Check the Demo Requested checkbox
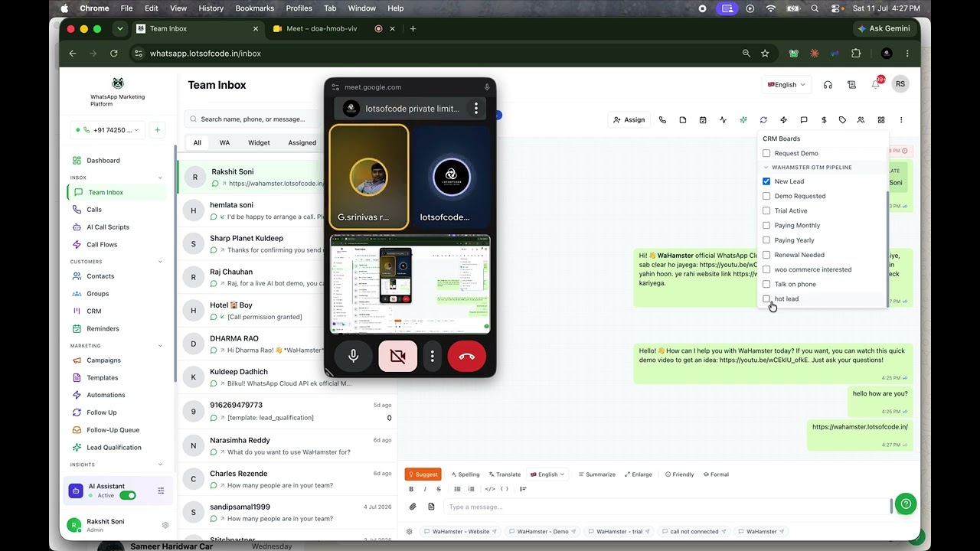The width and height of the screenshot is (980, 551). [766, 196]
